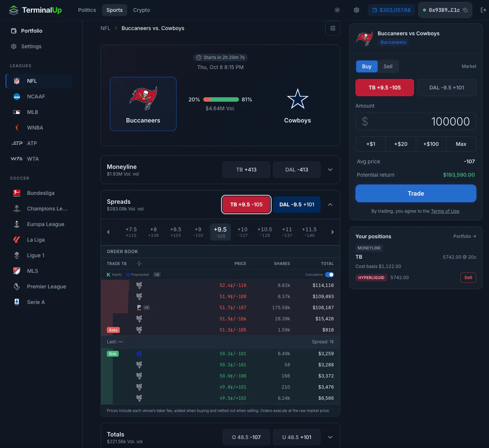Expand the Totals section chevron

coord(330,437)
